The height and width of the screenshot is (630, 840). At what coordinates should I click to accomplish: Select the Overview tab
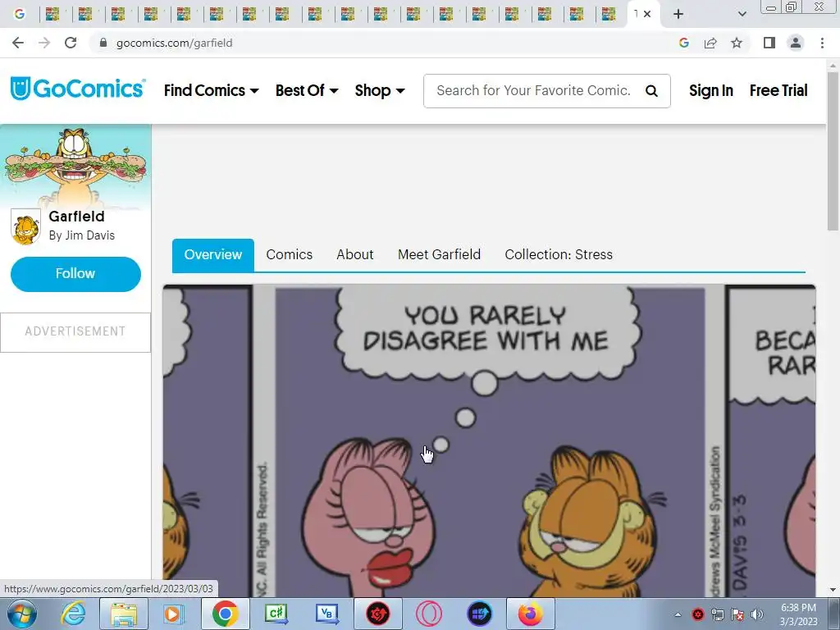212,254
